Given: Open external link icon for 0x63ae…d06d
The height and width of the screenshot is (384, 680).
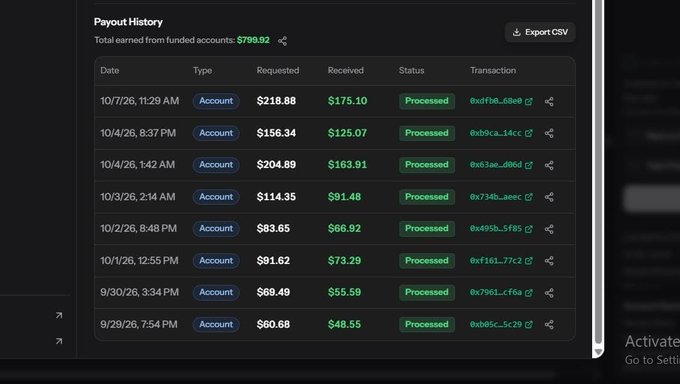Looking at the screenshot, I should click(x=529, y=165).
